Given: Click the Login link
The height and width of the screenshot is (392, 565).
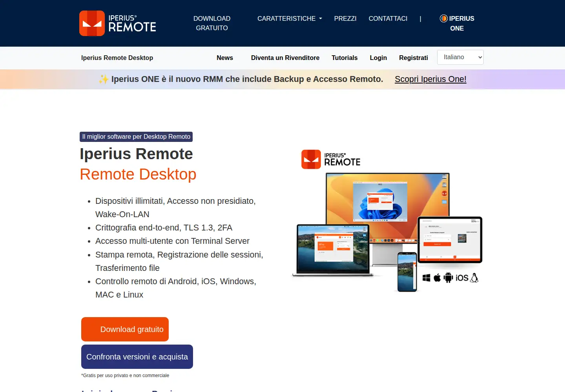Looking at the screenshot, I should click(x=378, y=58).
